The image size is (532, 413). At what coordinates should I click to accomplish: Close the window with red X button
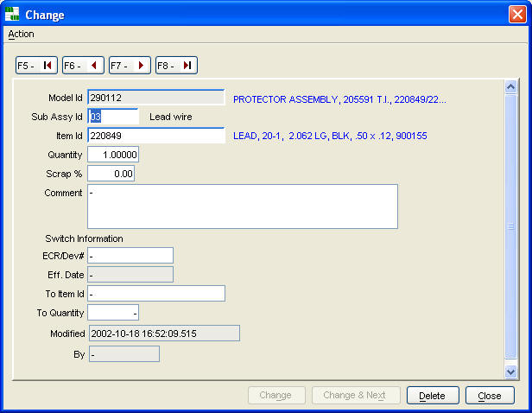pyautogui.click(x=517, y=14)
